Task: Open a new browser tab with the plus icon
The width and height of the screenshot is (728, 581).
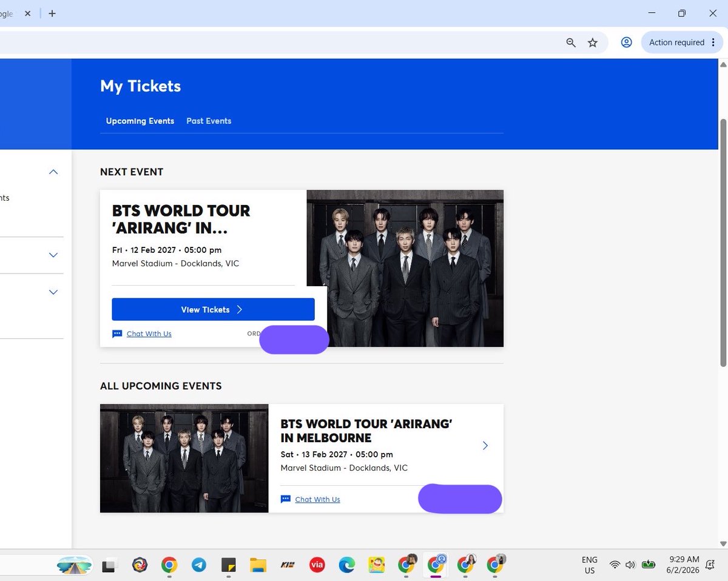Action: (52, 13)
